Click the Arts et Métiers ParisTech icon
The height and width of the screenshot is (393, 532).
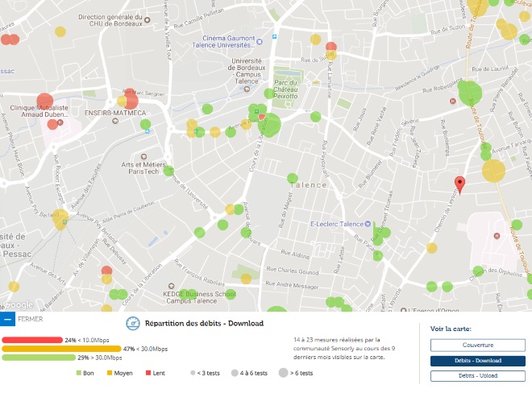coord(144,155)
